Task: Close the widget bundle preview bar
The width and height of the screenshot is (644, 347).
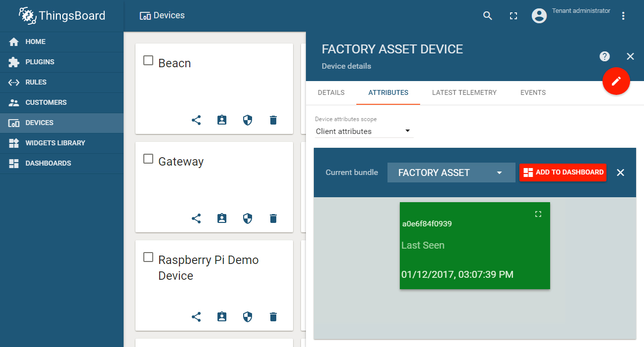Action: click(x=621, y=173)
